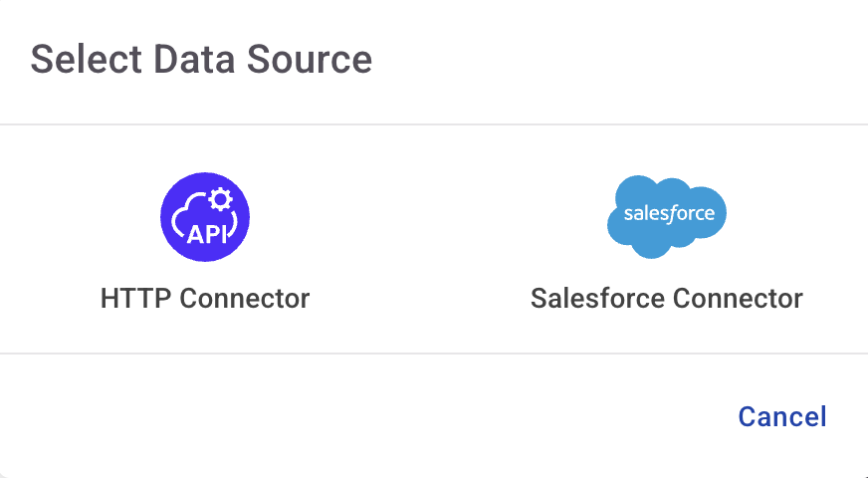Click the 'Select Data Source' dialog title
Image resolution: width=868 pixels, height=478 pixels.
tap(201, 60)
